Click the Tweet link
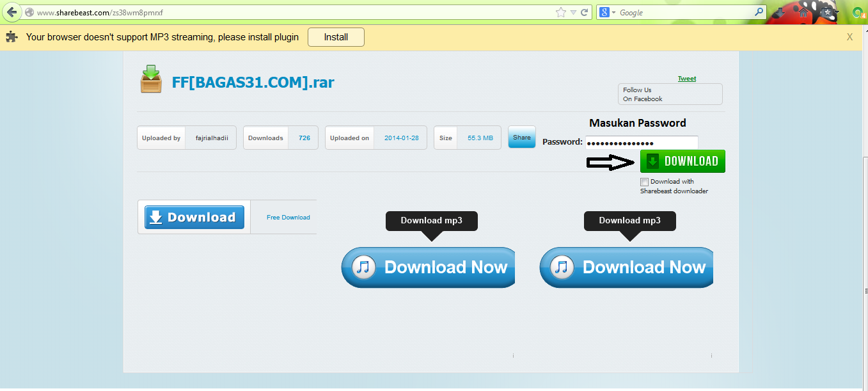868x391 pixels. coord(686,78)
